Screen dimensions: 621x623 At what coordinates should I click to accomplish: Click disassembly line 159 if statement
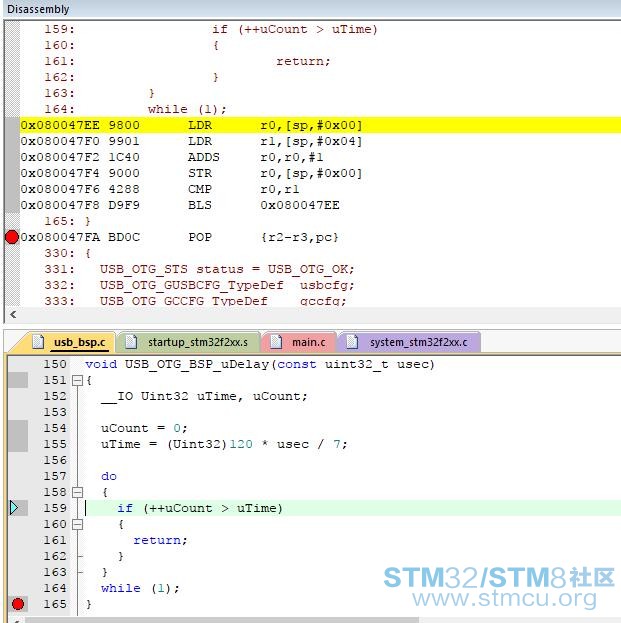pyautogui.click(x=294, y=29)
